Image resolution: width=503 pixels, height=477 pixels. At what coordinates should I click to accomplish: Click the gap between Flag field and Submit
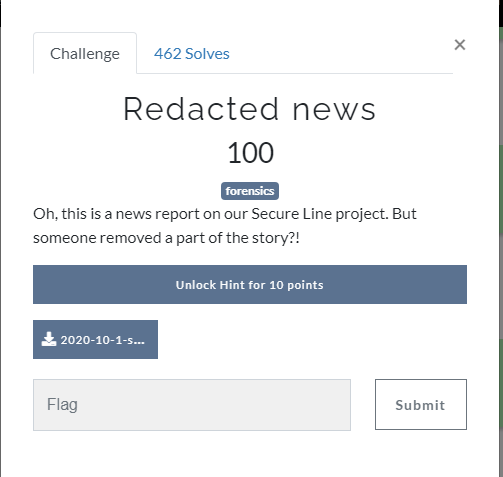[x=363, y=404]
